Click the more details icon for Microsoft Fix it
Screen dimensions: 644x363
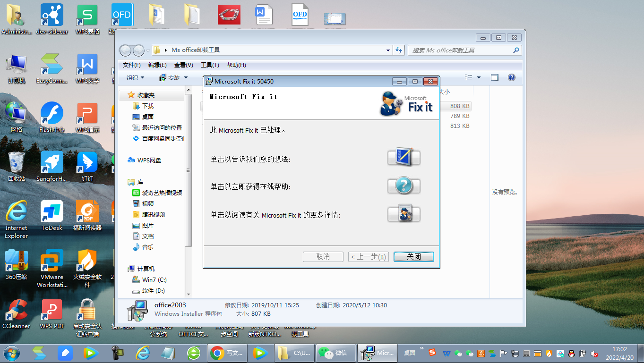point(404,214)
